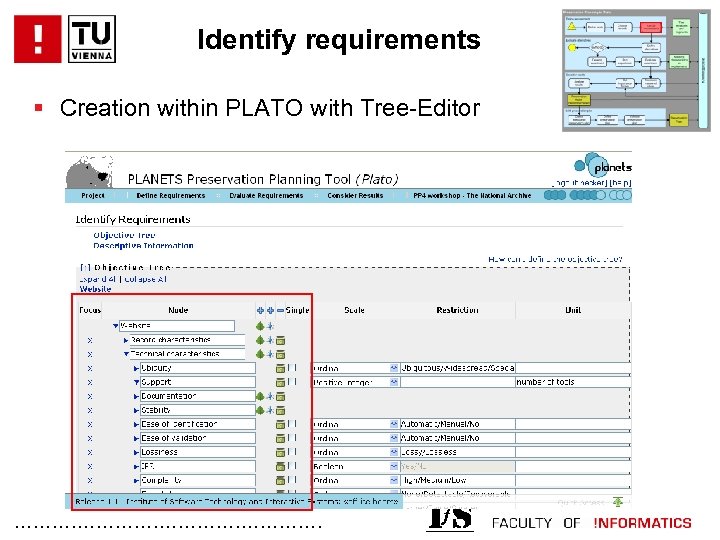Click the star icon in Stability row
This screenshot has width=720, height=540.
[270, 410]
